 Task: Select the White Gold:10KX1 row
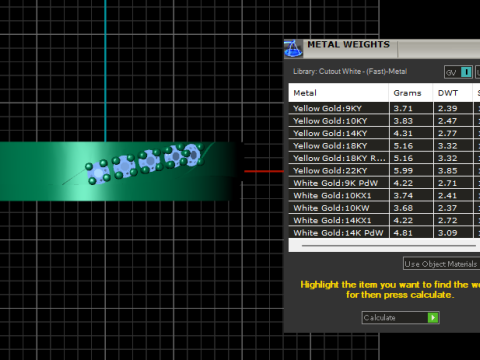click(x=384, y=195)
